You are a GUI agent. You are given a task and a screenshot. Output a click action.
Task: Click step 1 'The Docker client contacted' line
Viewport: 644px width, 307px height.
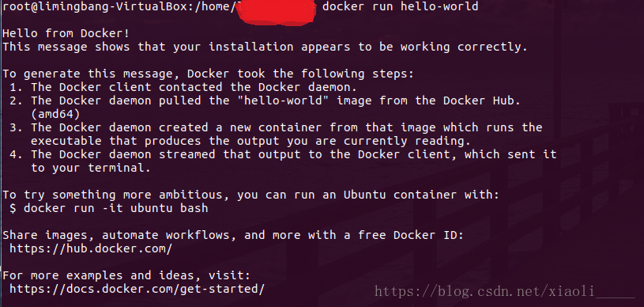click(x=183, y=87)
